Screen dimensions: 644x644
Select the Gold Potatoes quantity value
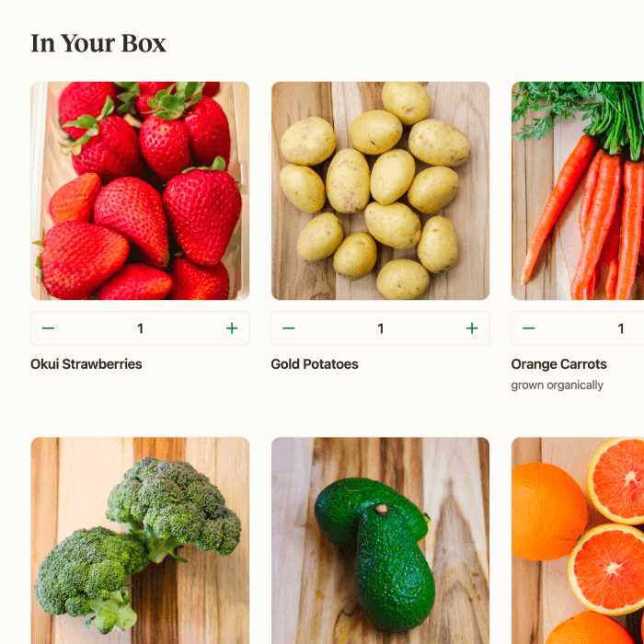click(x=380, y=328)
